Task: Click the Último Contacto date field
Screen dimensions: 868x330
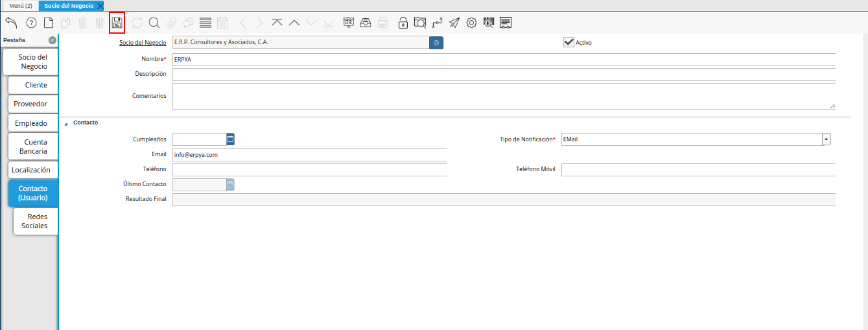Action: tap(199, 185)
